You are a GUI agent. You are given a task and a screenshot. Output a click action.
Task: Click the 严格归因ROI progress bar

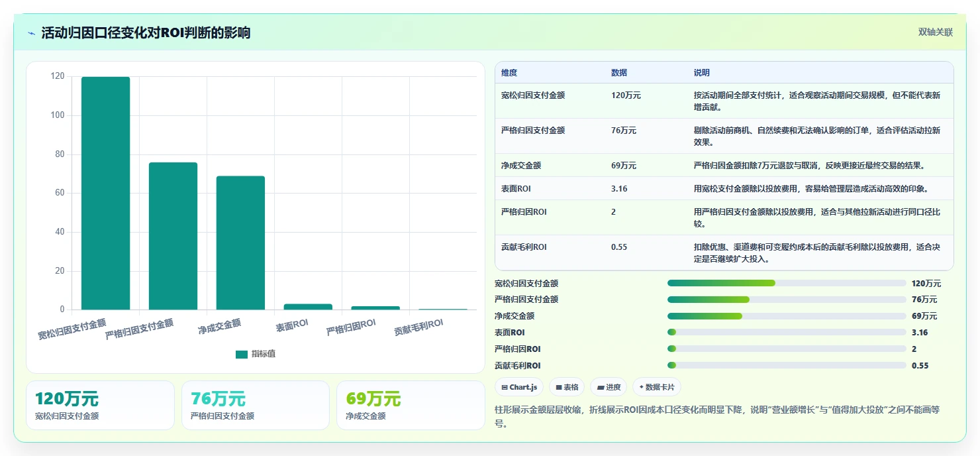tap(787, 349)
